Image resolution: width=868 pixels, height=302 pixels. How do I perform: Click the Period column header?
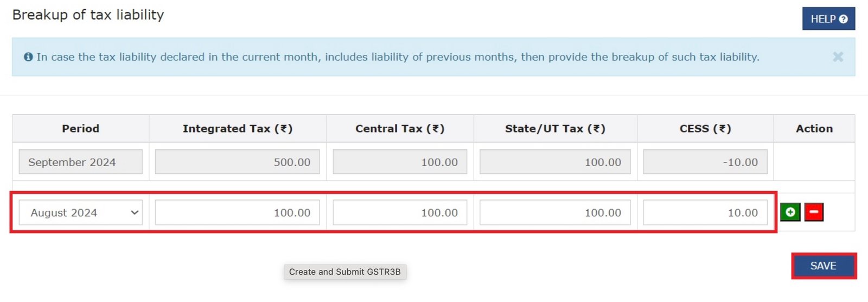pos(80,129)
